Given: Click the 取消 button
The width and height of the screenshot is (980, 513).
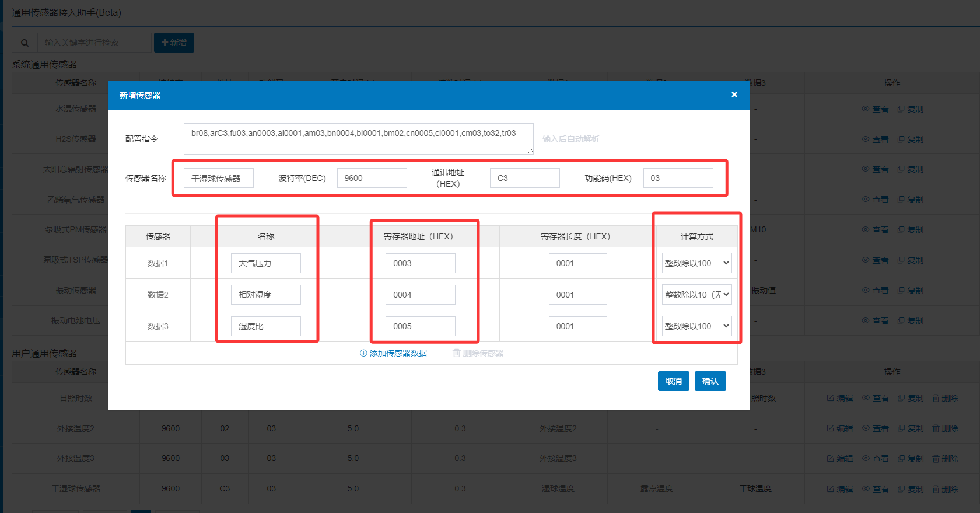Looking at the screenshot, I should [x=674, y=381].
